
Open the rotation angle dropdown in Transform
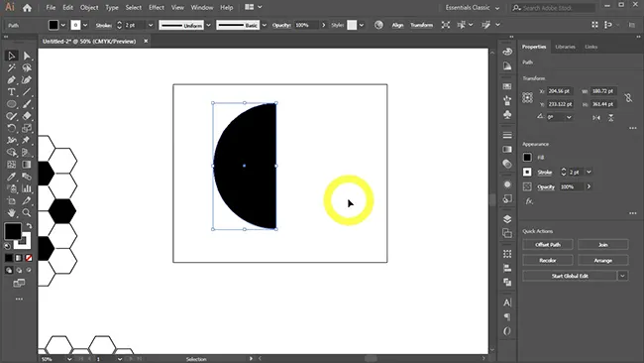click(569, 117)
